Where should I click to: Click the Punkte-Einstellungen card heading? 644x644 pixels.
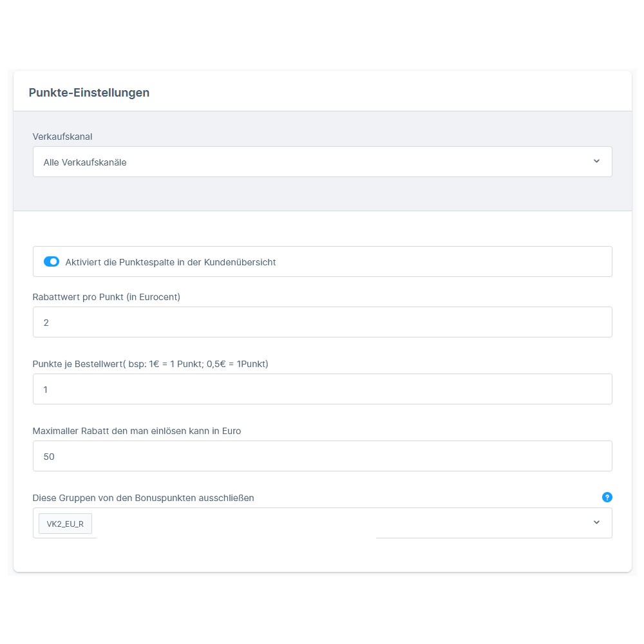pos(89,93)
